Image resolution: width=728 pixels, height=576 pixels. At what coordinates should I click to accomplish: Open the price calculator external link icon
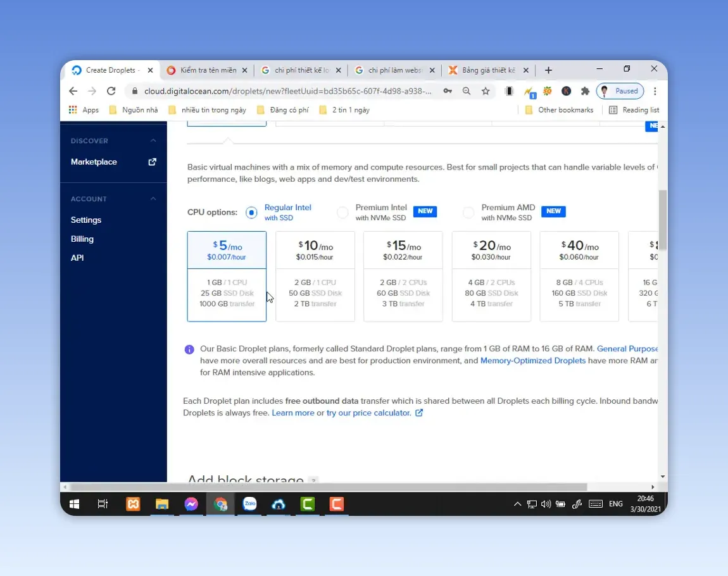coord(419,413)
